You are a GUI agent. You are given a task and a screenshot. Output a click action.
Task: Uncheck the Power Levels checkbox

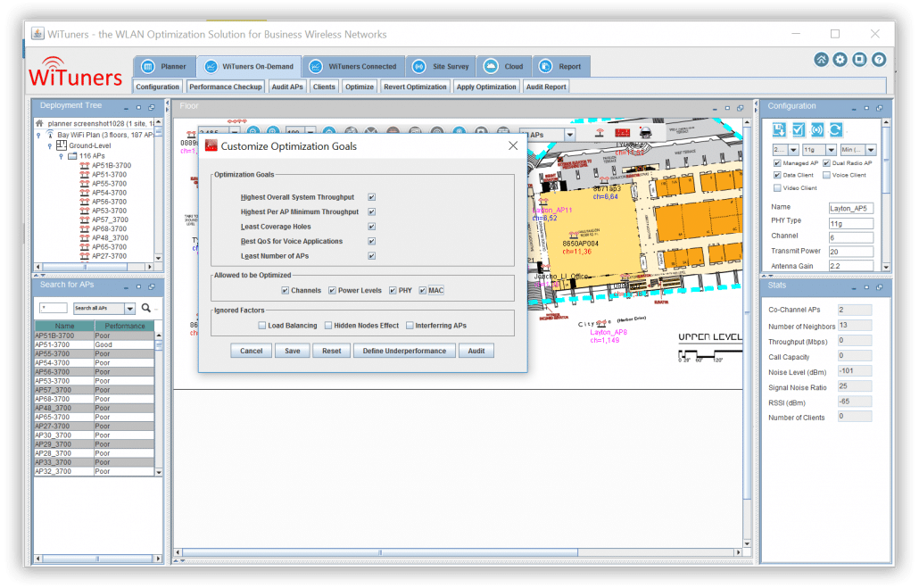point(332,290)
